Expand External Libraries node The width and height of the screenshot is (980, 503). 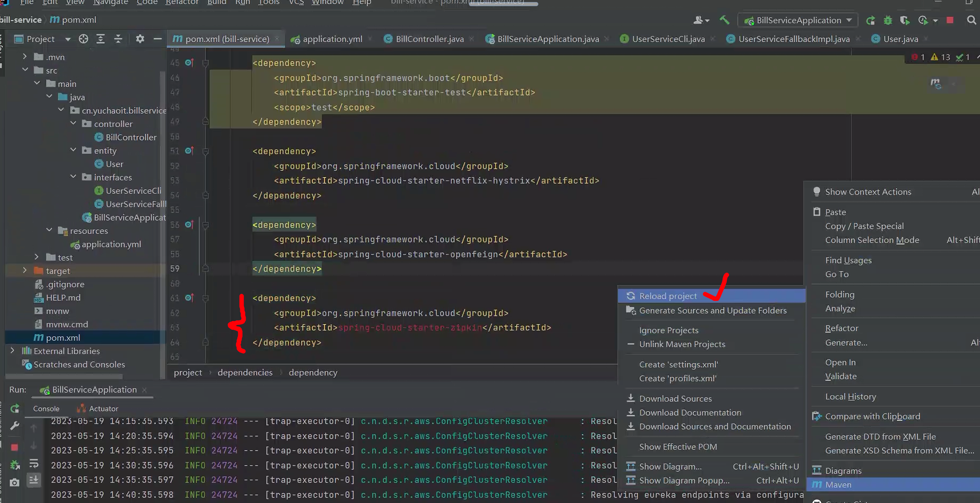tap(13, 351)
